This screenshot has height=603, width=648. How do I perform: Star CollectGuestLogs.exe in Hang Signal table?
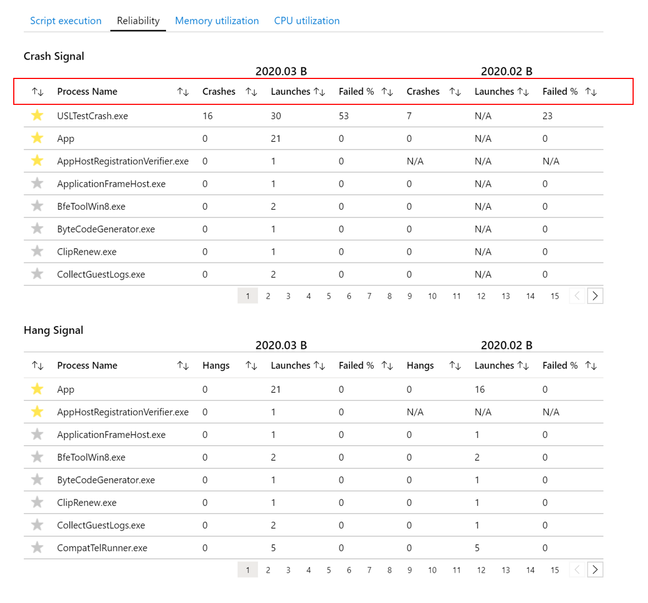click(37, 525)
